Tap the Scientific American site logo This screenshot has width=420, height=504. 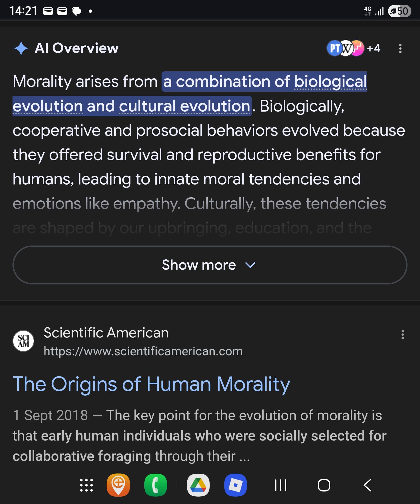tap(23, 341)
